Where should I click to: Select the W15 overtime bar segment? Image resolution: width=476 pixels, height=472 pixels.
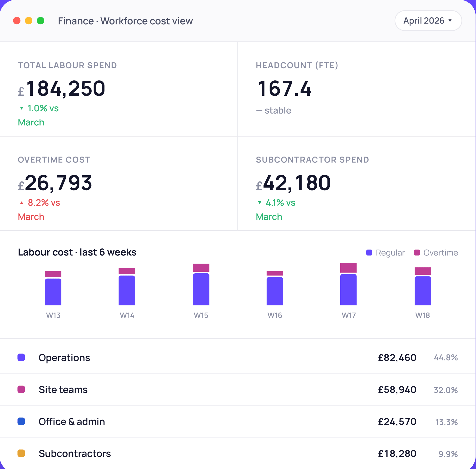(x=201, y=268)
